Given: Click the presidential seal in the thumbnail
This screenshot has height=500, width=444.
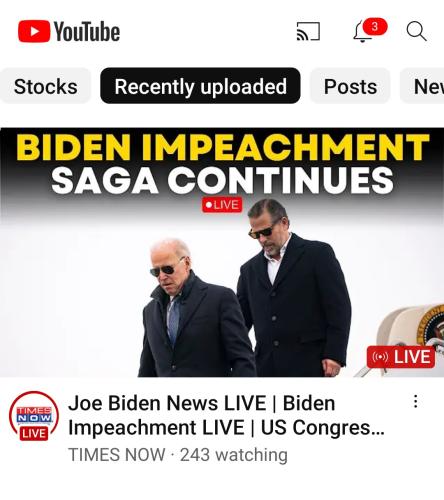Looking at the screenshot, I should coord(432,324).
